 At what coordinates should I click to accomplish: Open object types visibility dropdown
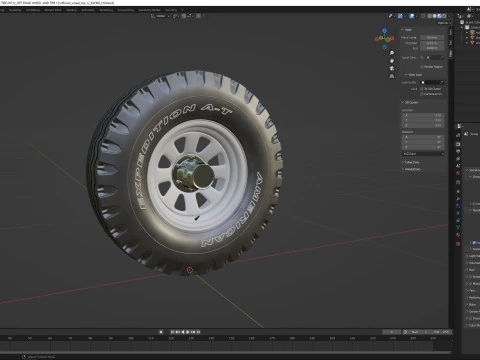pyautogui.click(x=392, y=16)
